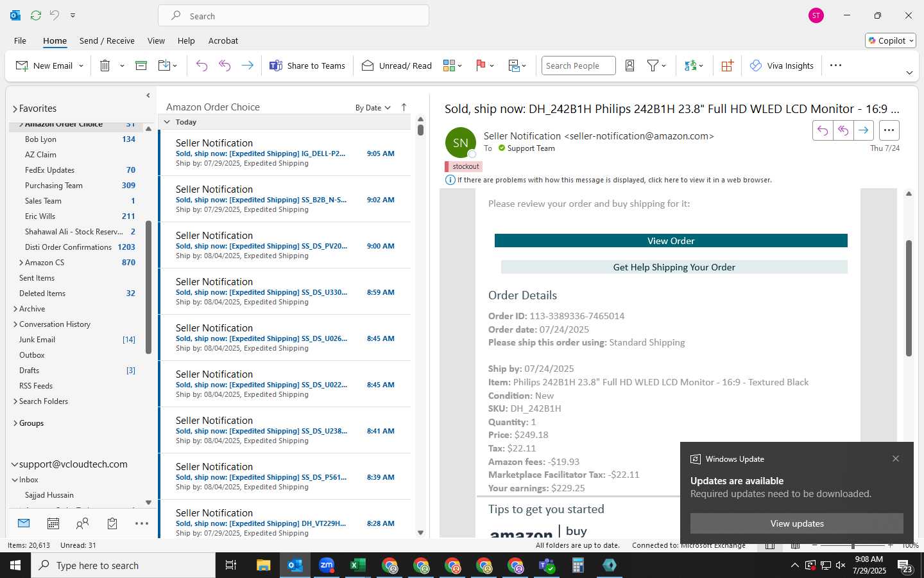This screenshot has height=578, width=924.
Task: Open the Calendar view icon
Action: (x=53, y=523)
